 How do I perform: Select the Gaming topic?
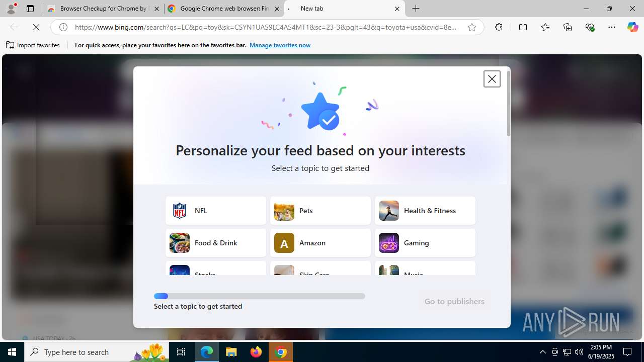425,243
